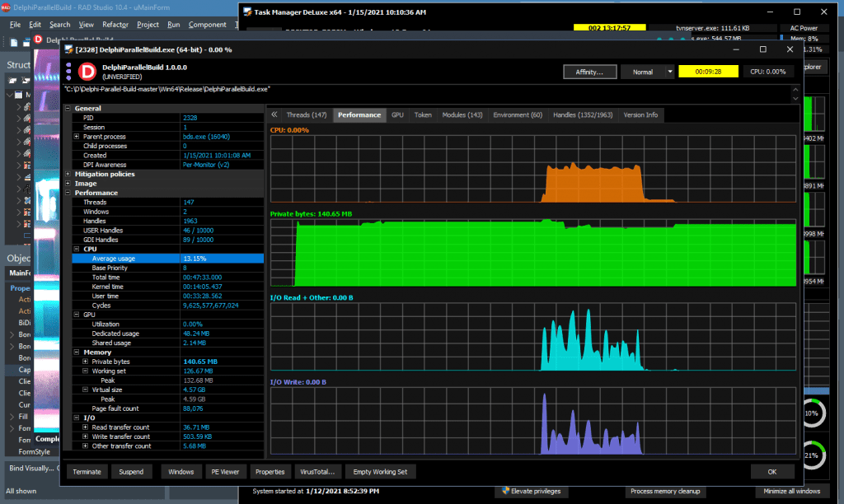The height and width of the screenshot is (504, 844).
Task: Click the Process memory cleanup button
Action: pyautogui.click(x=665, y=491)
